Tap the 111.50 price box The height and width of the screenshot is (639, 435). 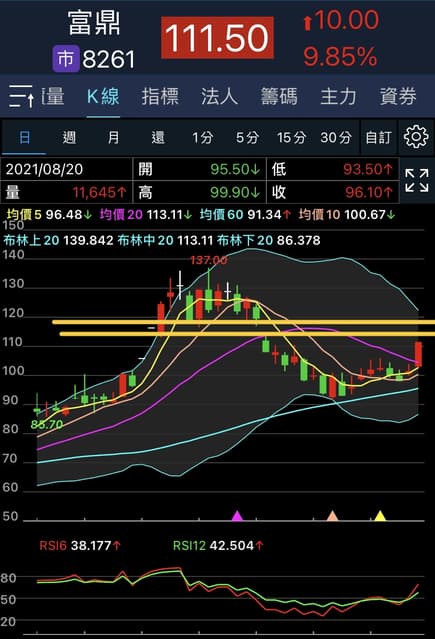(x=217, y=38)
